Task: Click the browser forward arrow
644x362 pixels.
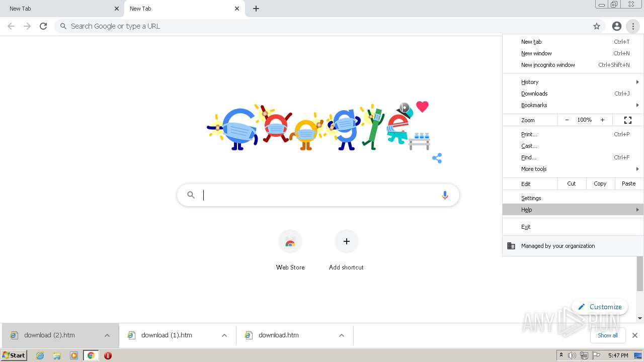Action: (27, 26)
